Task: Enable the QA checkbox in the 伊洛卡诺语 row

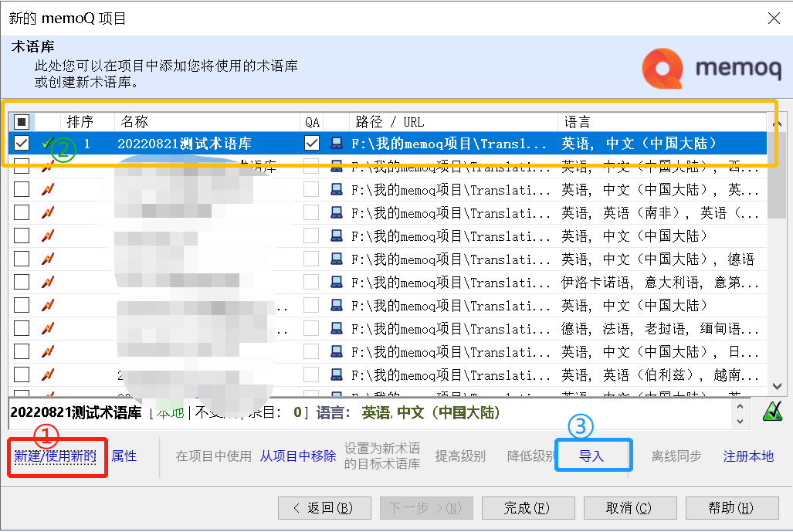Action: 311,282
